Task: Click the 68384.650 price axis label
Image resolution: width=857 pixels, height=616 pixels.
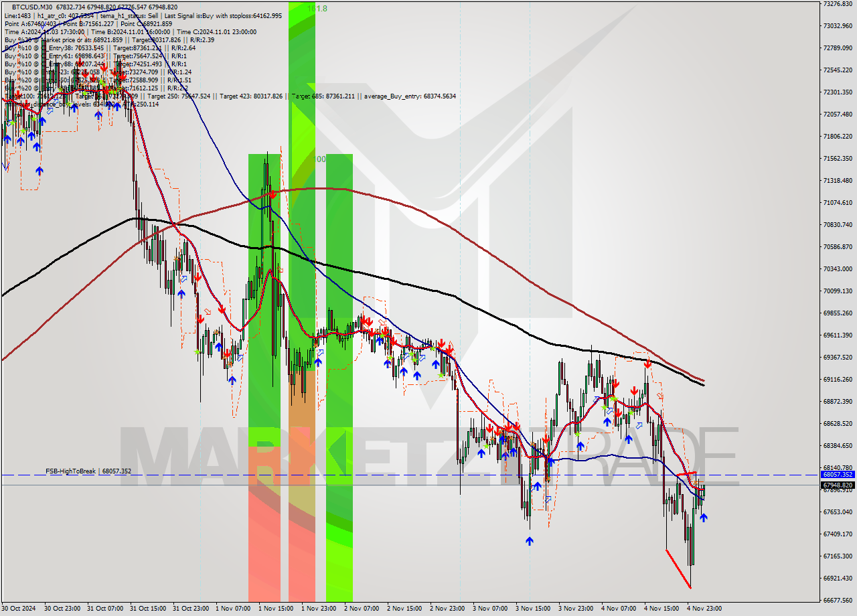Action: coord(838,446)
